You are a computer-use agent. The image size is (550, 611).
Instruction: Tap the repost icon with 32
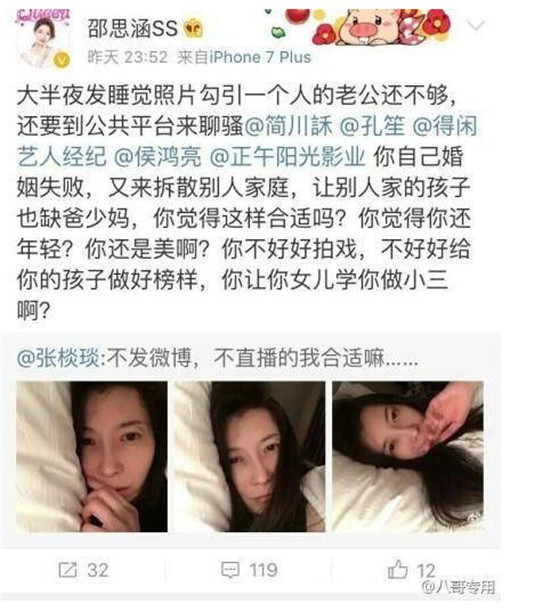click(83, 570)
